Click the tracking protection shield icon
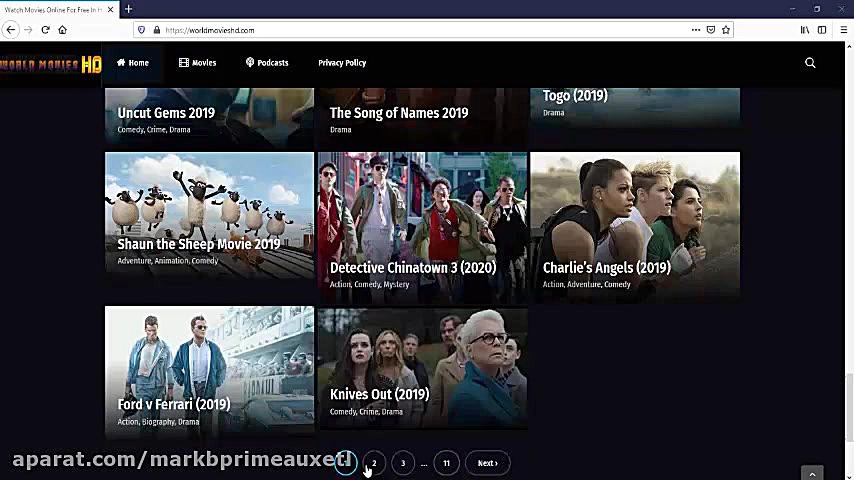Viewport: 854px width, 480px height. [x=142, y=30]
